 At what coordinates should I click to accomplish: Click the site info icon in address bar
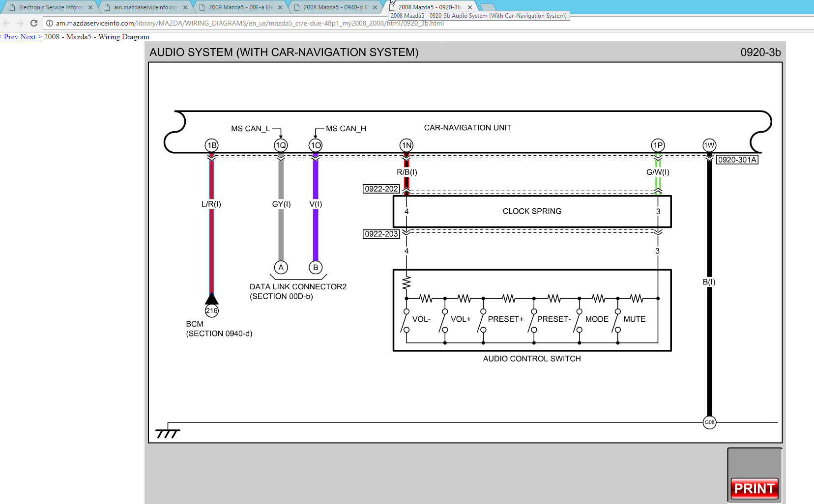(50, 23)
